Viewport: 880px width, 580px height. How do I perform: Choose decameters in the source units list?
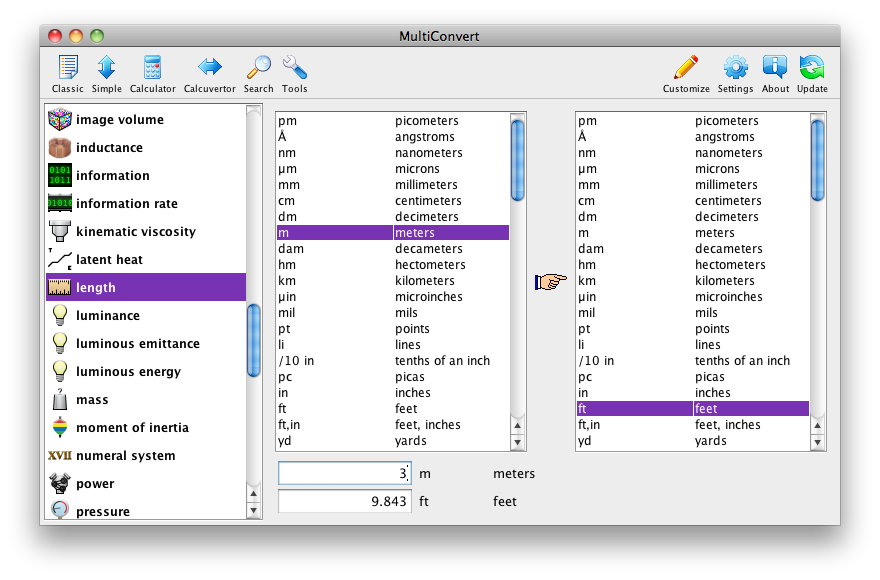click(x=393, y=249)
